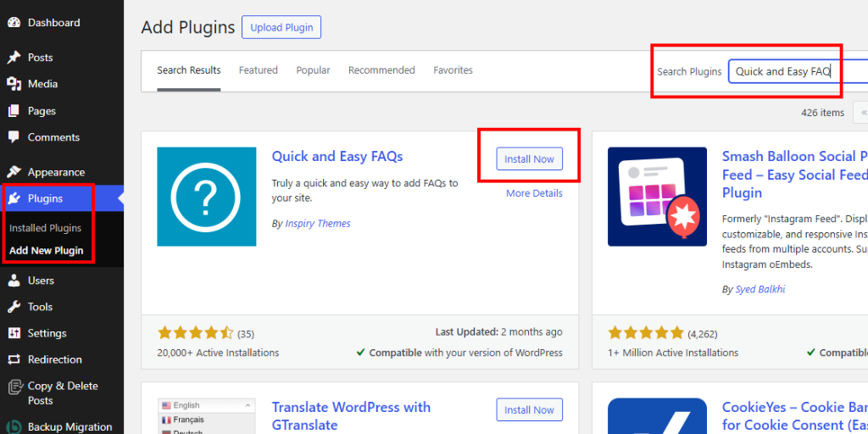Click the Quick and Easy FAQs star rating
This screenshot has width=868, height=434.
pyautogui.click(x=196, y=332)
